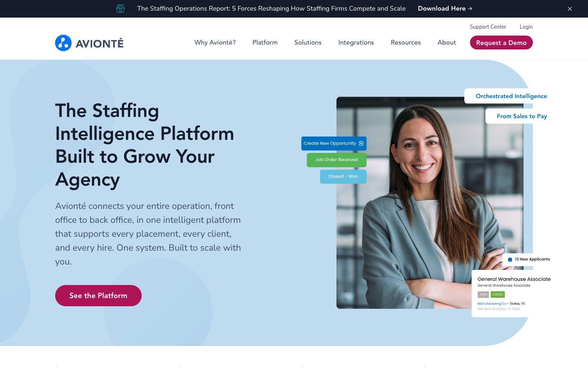Image resolution: width=588 pixels, height=368 pixels.
Task: Click the From Sales to Pay label
Action: pyautogui.click(x=522, y=116)
